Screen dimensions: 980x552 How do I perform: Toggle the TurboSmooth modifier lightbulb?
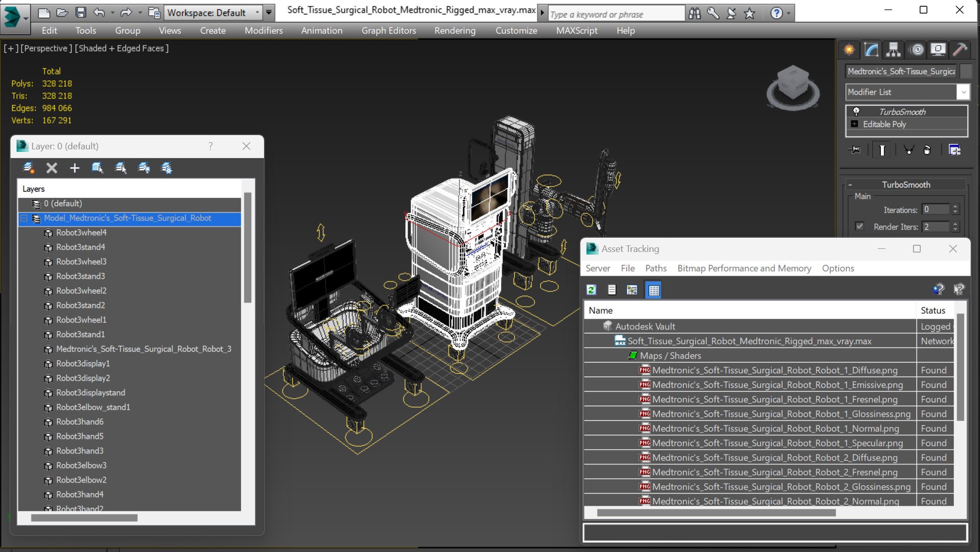coord(856,111)
